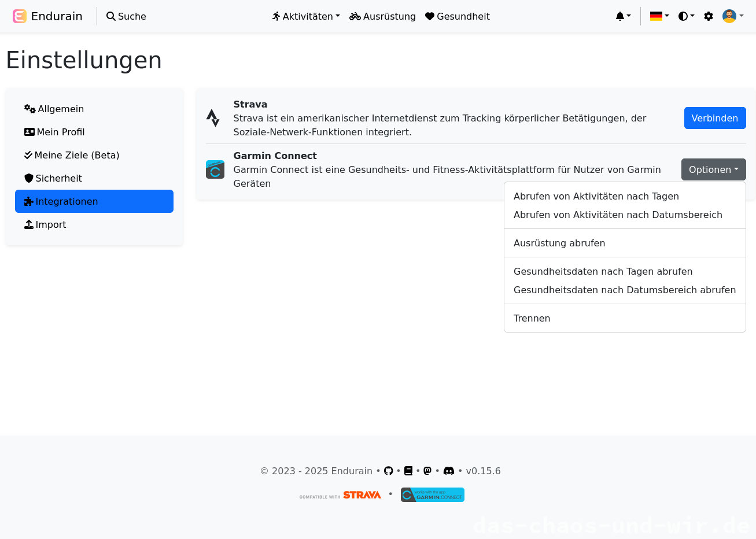Collapse the Garmin Optionen dropdown
Screen dimensions: 756x539
click(713, 169)
